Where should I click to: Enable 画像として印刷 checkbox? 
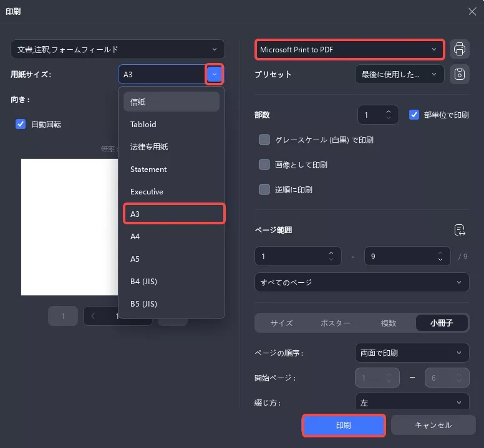point(264,164)
